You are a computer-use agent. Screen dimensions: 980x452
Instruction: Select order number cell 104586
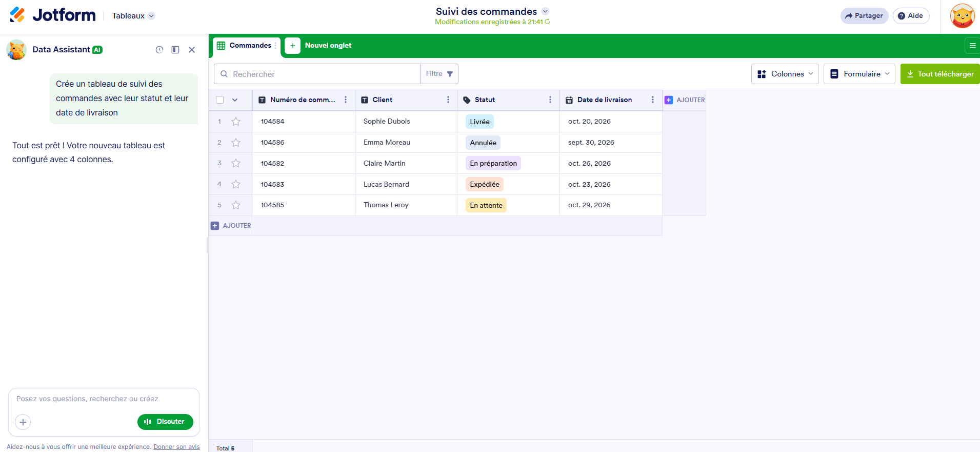304,143
